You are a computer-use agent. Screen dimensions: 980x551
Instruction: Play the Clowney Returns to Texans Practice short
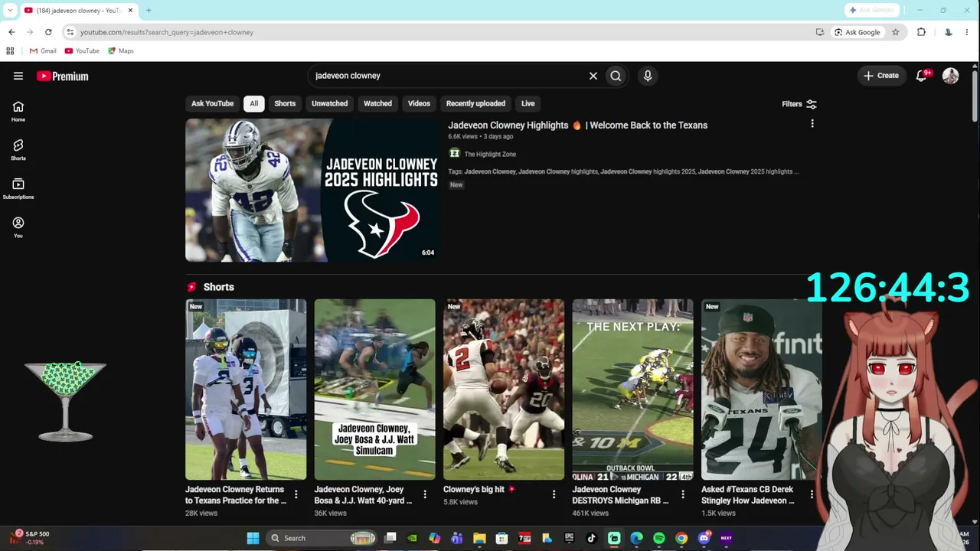(x=246, y=390)
